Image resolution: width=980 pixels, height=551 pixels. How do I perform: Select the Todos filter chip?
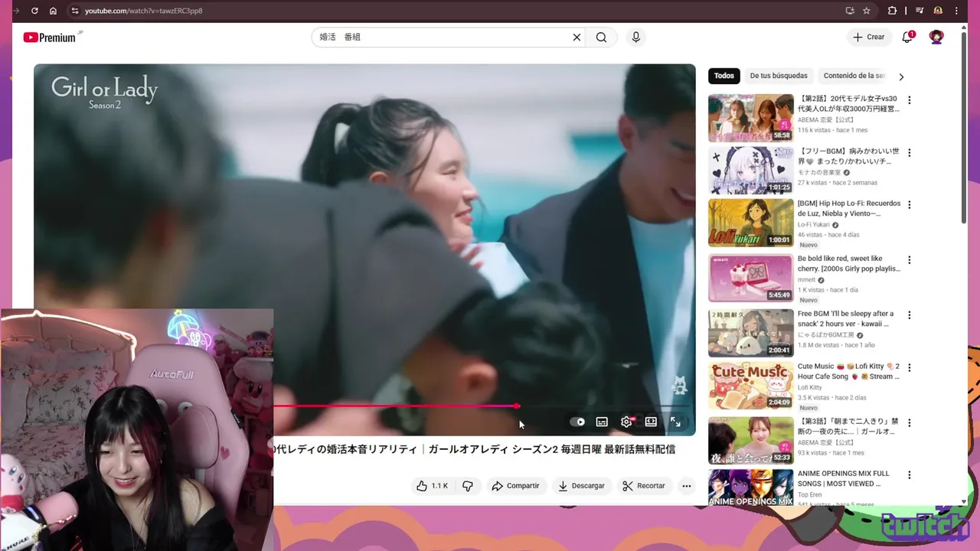(x=724, y=76)
